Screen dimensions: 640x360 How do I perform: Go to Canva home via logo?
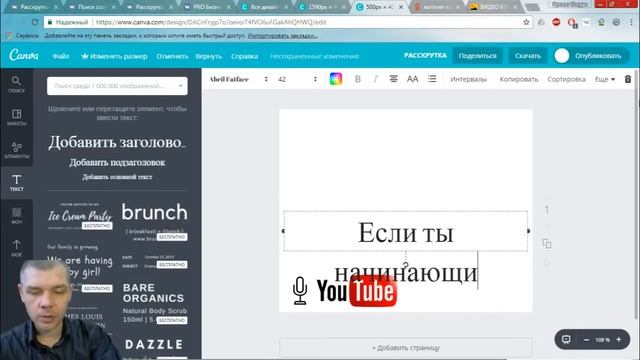click(24, 55)
